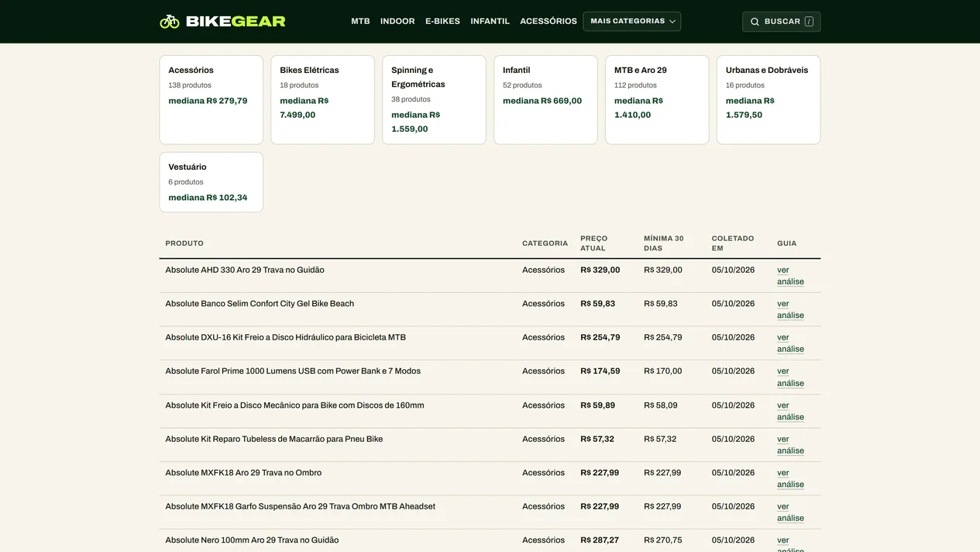The width and height of the screenshot is (980, 552).
Task: Click collection date in Absolute AHD 330 row
Action: 733,270
